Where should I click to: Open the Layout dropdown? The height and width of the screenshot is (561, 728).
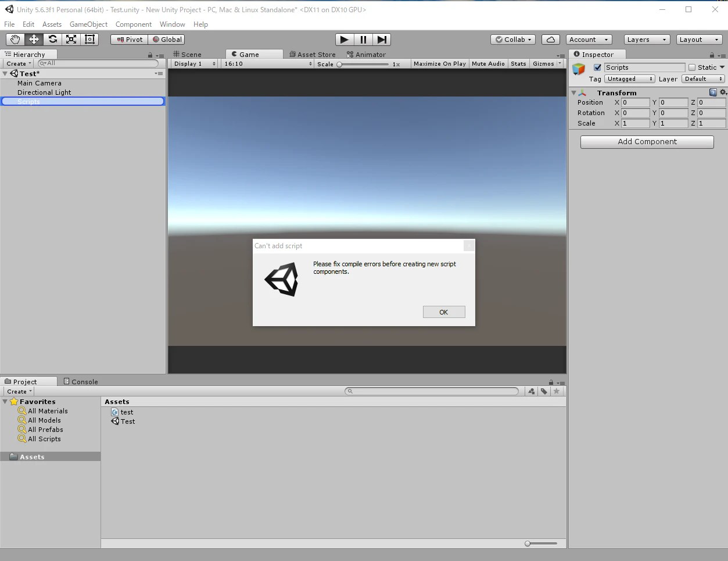point(700,40)
